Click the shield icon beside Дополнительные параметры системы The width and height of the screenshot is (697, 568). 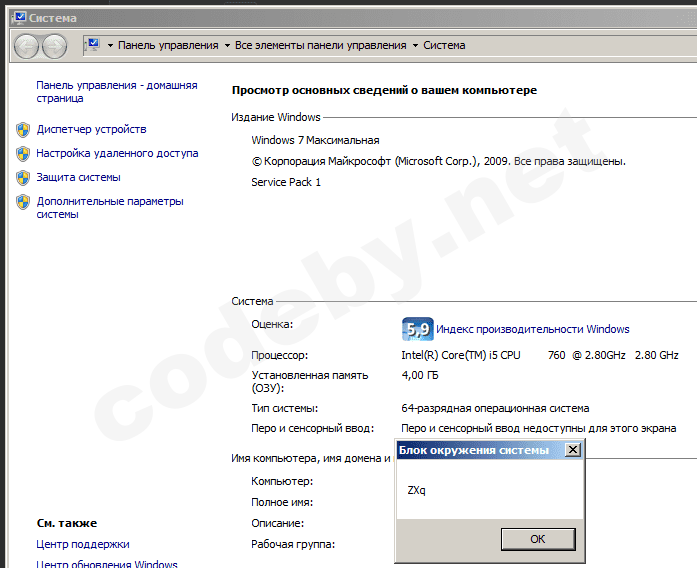pyautogui.click(x=23, y=202)
